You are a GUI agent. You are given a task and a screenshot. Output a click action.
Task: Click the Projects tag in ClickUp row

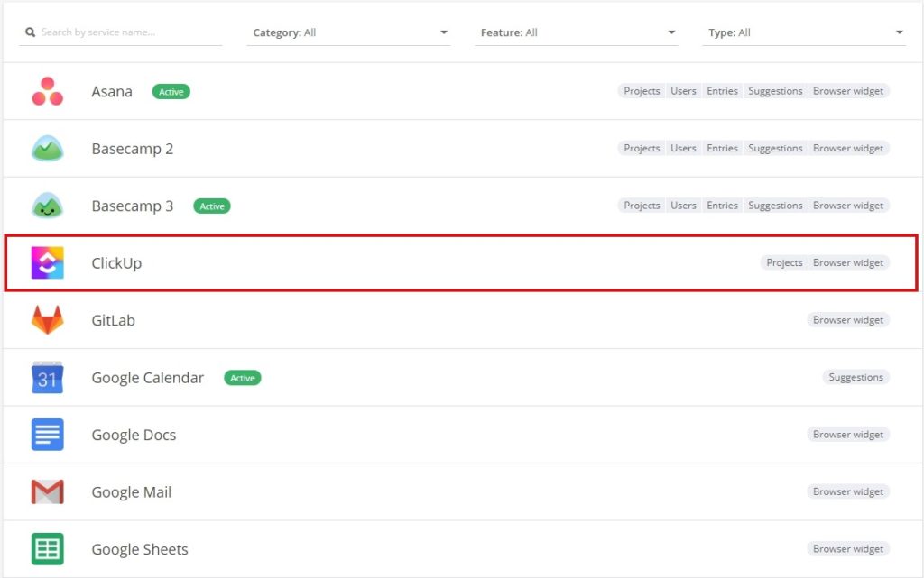[x=784, y=262]
